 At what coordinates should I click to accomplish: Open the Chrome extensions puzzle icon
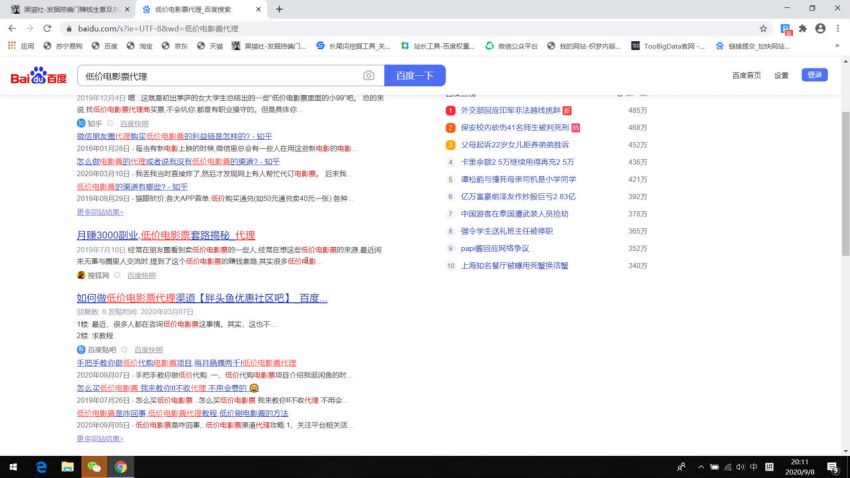[x=803, y=28]
